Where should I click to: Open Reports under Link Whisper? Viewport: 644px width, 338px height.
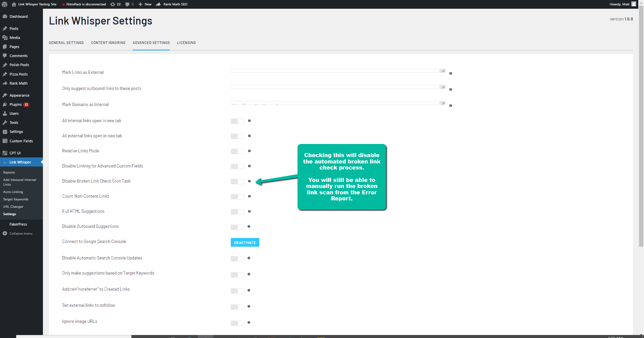click(9, 172)
